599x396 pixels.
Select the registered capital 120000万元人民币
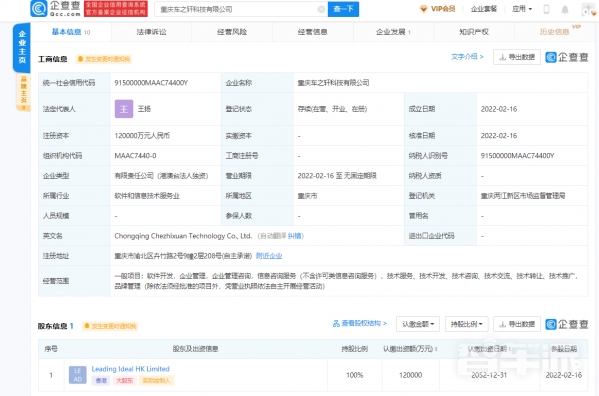pos(142,136)
